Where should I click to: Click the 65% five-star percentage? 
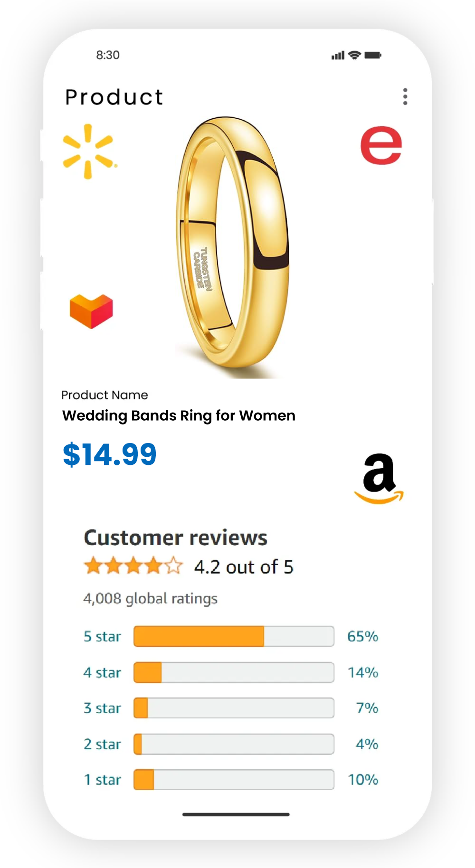pyautogui.click(x=362, y=636)
